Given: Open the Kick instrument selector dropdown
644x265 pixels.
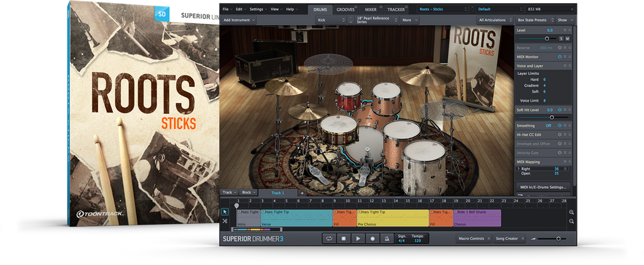Looking at the screenshot, I should click(x=331, y=20).
